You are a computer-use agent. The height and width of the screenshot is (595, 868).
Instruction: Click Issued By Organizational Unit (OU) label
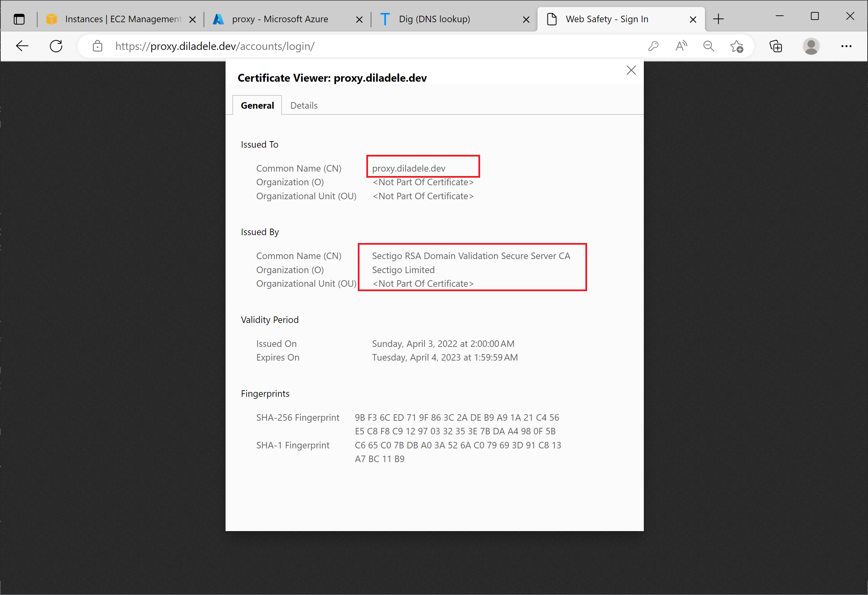(x=306, y=284)
